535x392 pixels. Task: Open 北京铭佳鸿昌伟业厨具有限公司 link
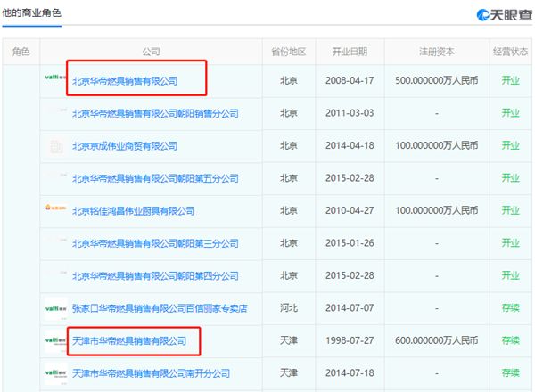click(x=134, y=211)
